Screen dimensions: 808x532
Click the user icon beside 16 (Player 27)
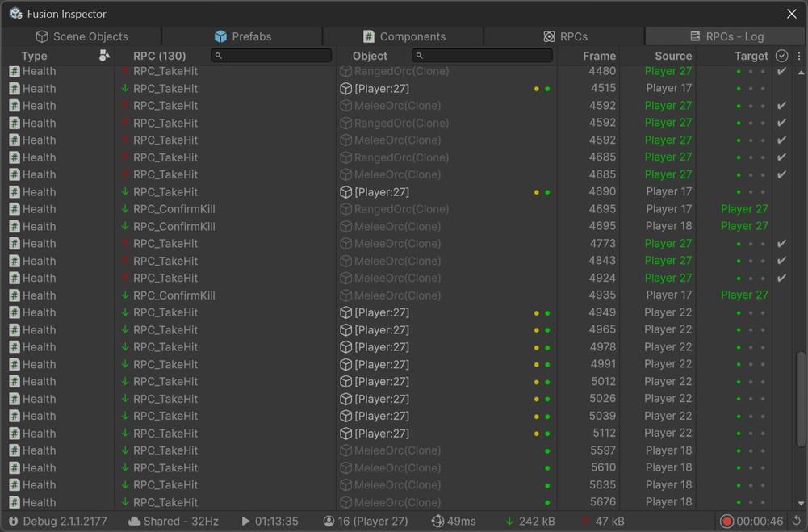(329, 522)
